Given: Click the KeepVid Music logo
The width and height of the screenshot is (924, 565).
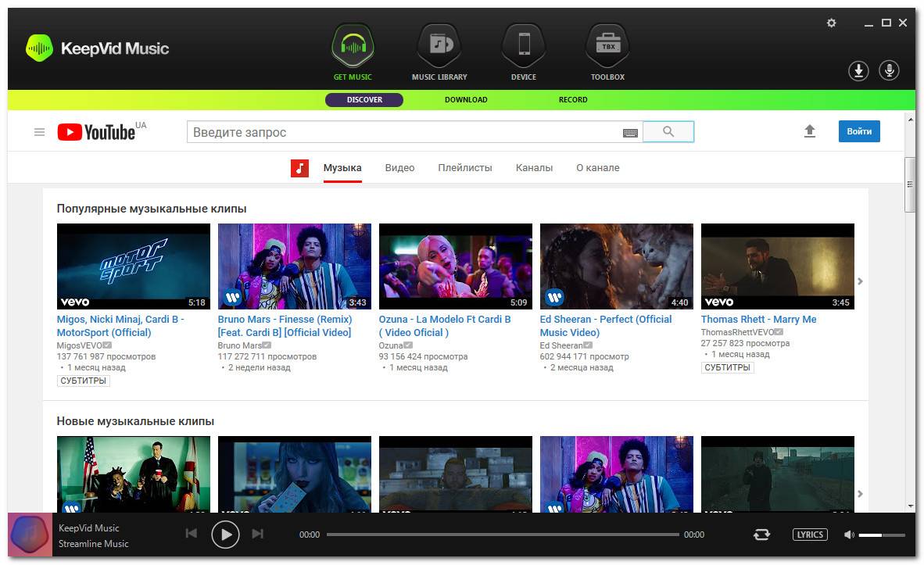Looking at the screenshot, I should point(97,48).
